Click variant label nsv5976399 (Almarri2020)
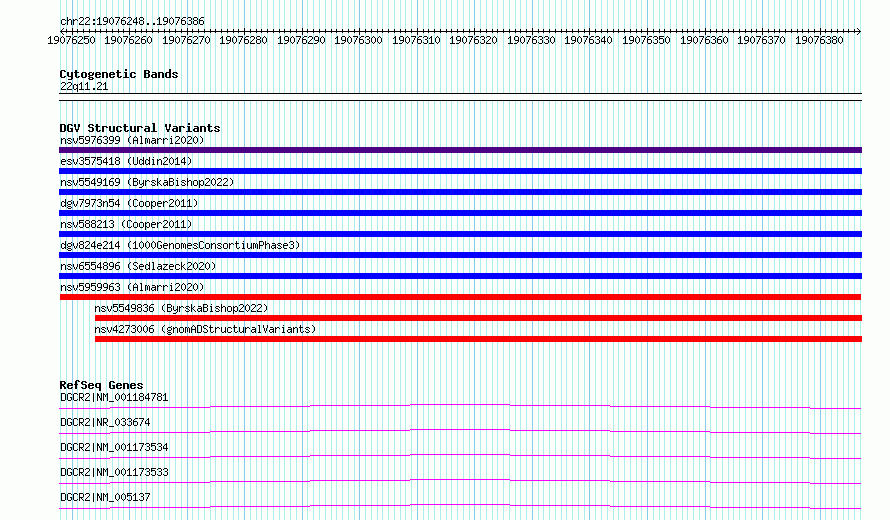The height and width of the screenshot is (520, 890). 132,140
